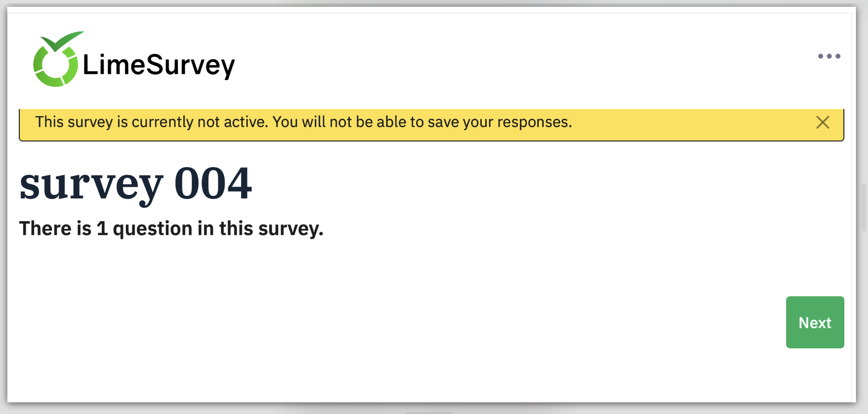Click "question in this survey" text
Screen dimensions: 868x414
[218, 229]
